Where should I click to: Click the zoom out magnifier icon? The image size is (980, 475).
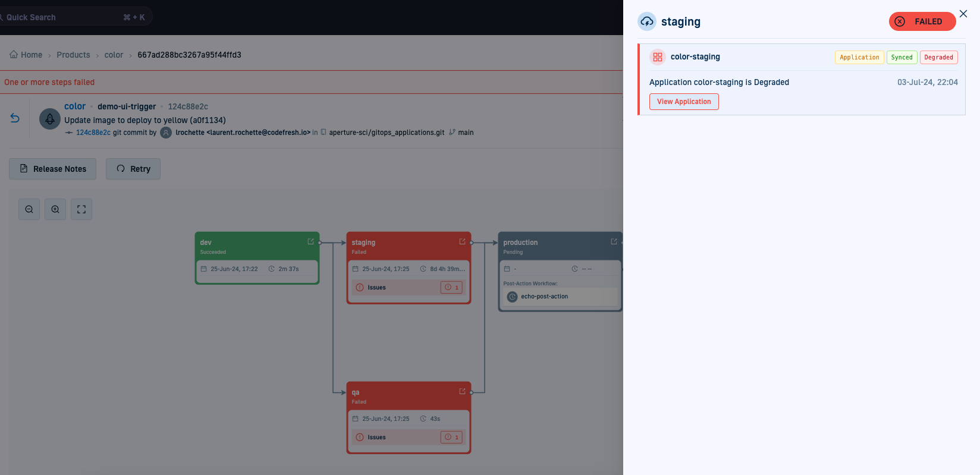tap(29, 209)
